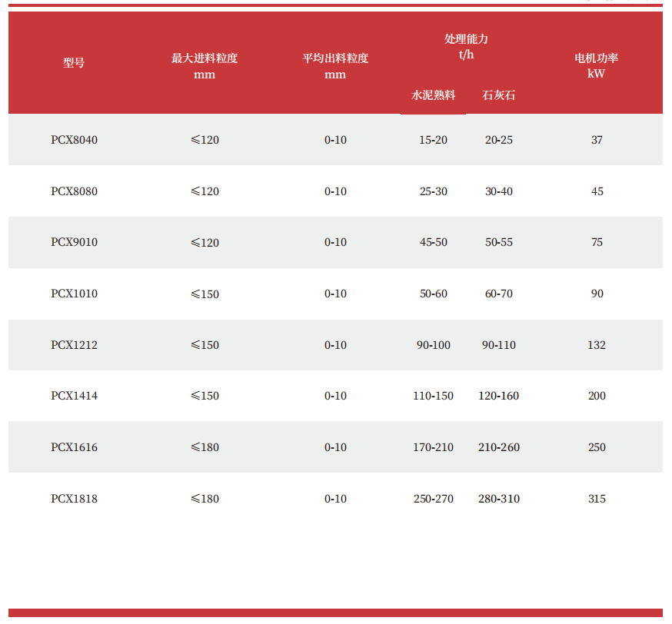The image size is (672, 624).
Task: Select the PCX8080 model cell
Action: tap(75, 191)
